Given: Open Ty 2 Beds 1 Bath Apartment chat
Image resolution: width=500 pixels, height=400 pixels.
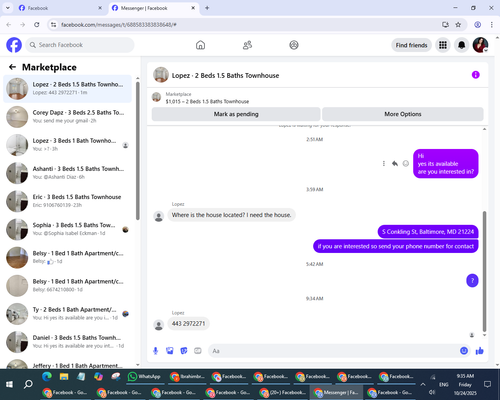Looking at the screenshot, I should 67,314.
